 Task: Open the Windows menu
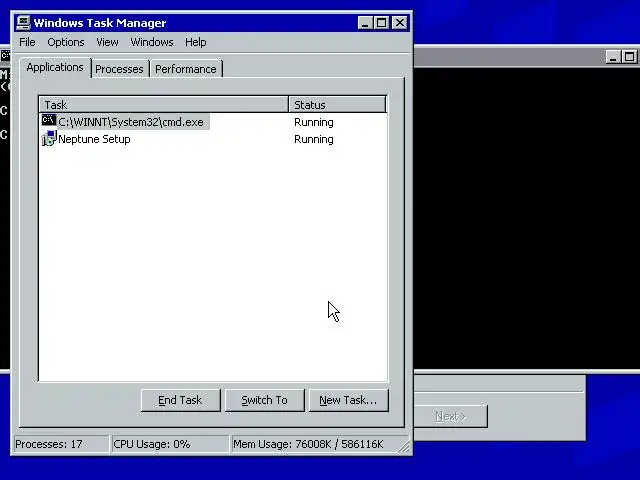tap(152, 42)
